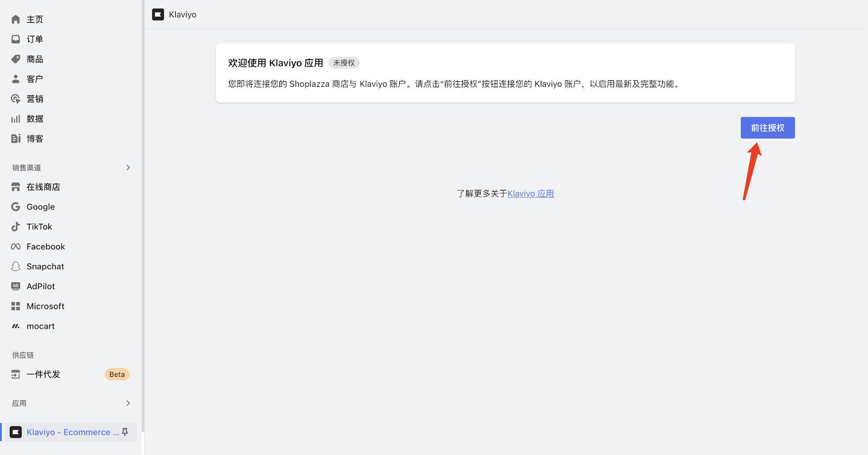The image size is (868, 455).
Task: Click the 商品 products tag icon
Action: coord(16,59)
